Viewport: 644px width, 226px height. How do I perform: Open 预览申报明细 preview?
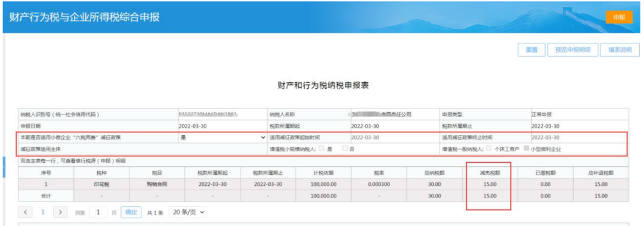[572, 49]
